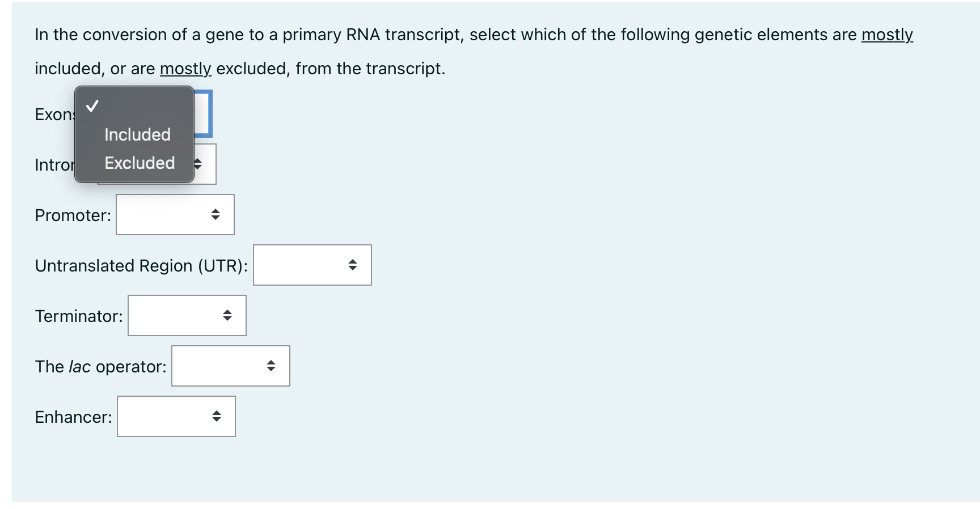Click the chevron arrows on the UTR dropdown
Image resolution: width=980 pixels, height=509 pixels.
353,265
